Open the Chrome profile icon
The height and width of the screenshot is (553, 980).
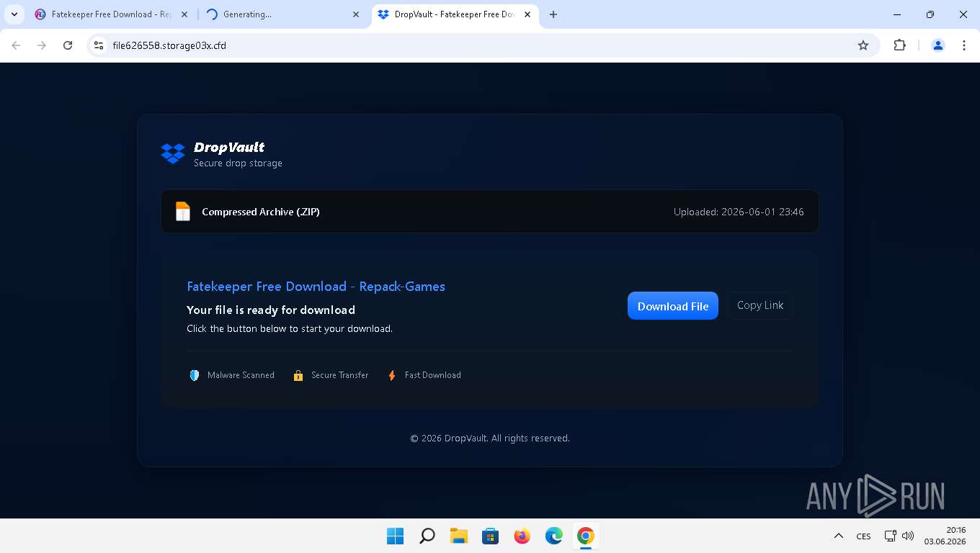(938, 45)
